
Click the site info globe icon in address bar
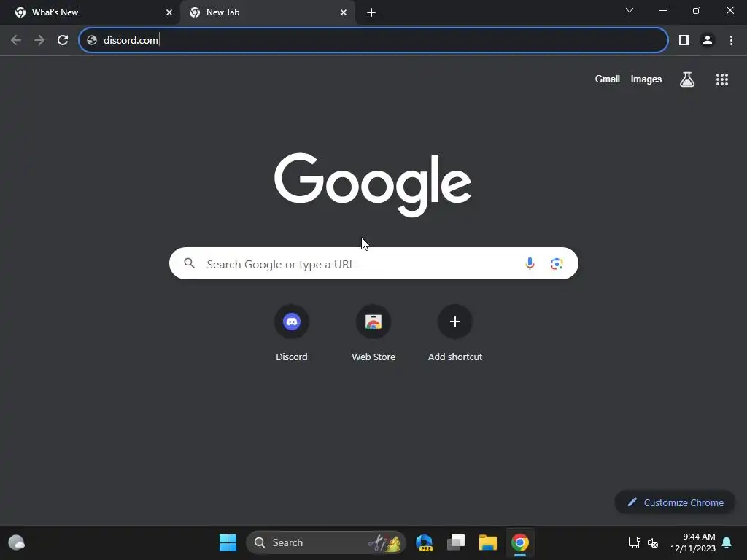coord(92,40)
